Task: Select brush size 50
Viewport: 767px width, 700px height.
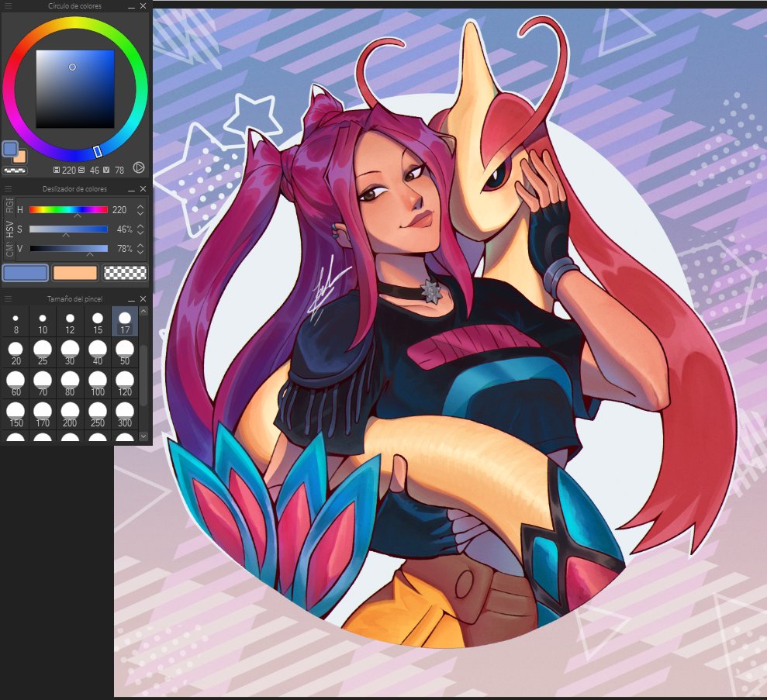Action: pyautogui.click(x=125, y=353)
